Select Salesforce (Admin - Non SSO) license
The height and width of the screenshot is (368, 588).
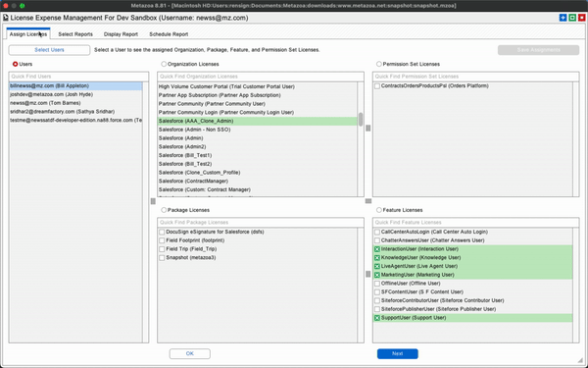tap(258, 130)
